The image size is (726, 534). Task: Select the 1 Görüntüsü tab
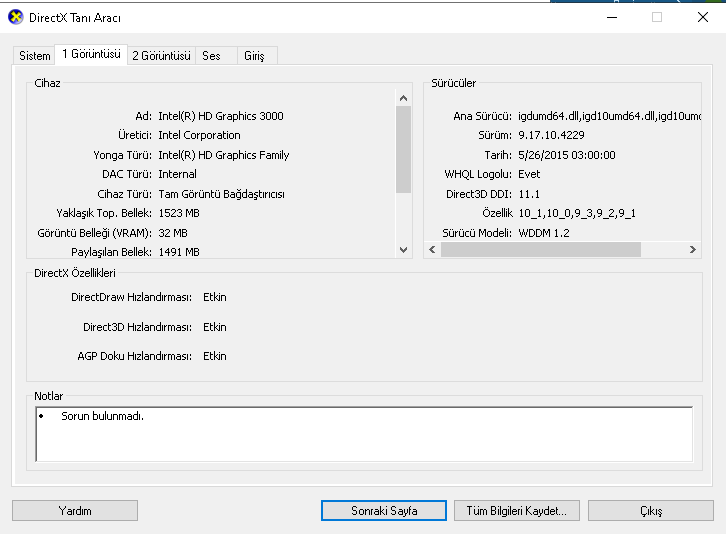tap(91, 54)
